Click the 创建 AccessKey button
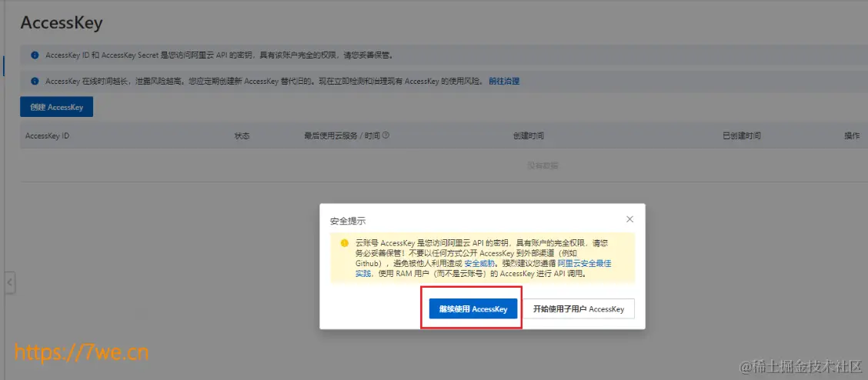 click(56, 107)
